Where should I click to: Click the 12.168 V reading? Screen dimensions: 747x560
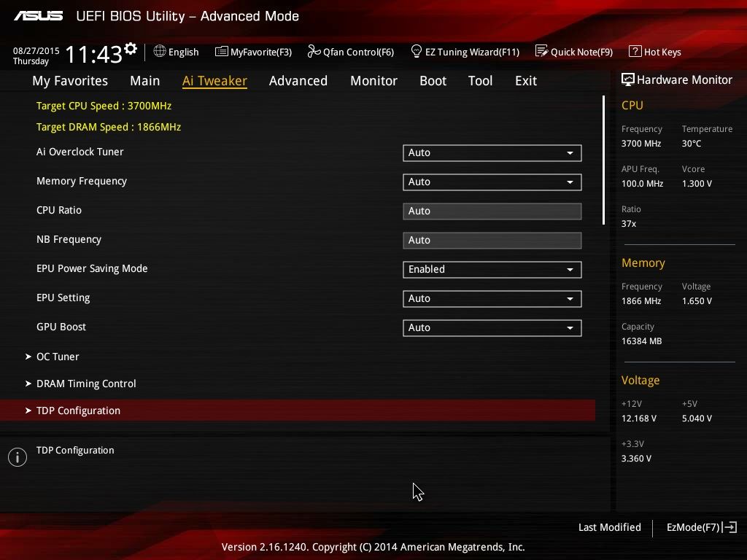tap(639, 418)
